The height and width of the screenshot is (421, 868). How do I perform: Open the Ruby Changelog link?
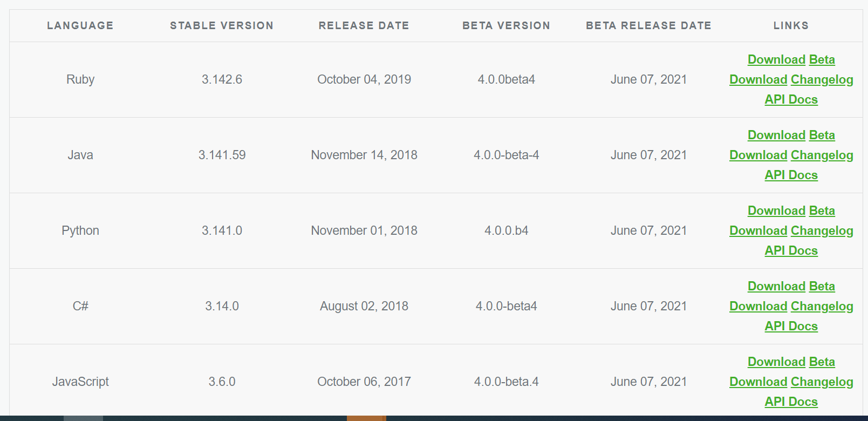point(822,80)
